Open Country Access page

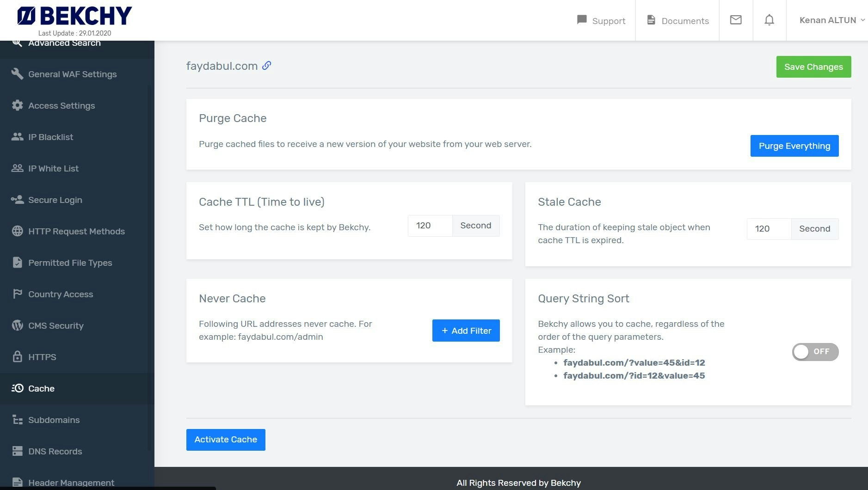tap(77, 294)
